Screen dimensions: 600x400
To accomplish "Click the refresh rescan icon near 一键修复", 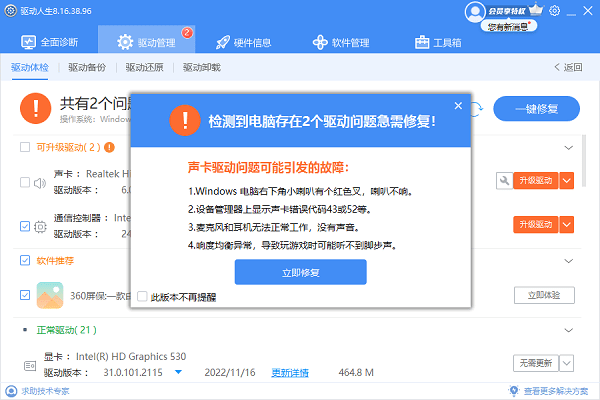I will click(x=477, y=106).
